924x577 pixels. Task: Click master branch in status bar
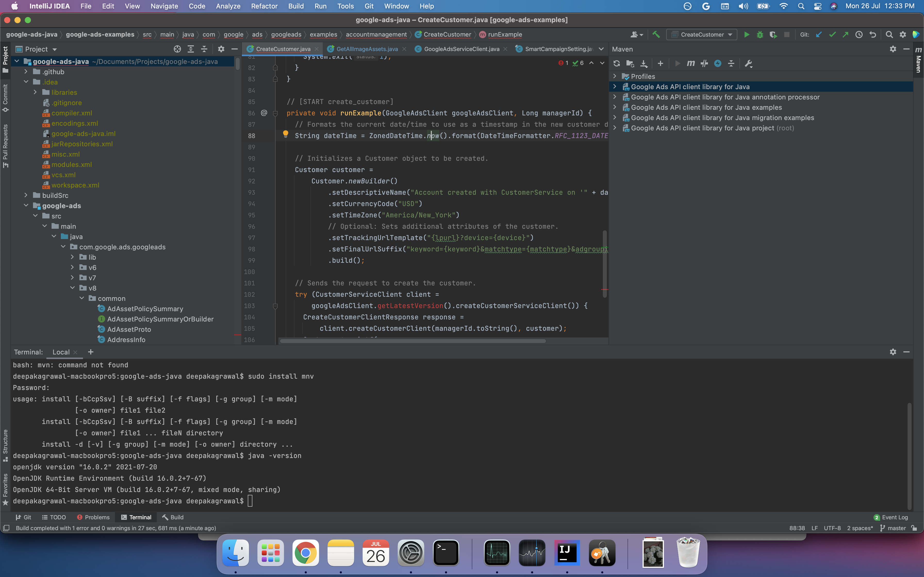click(893, 528)
